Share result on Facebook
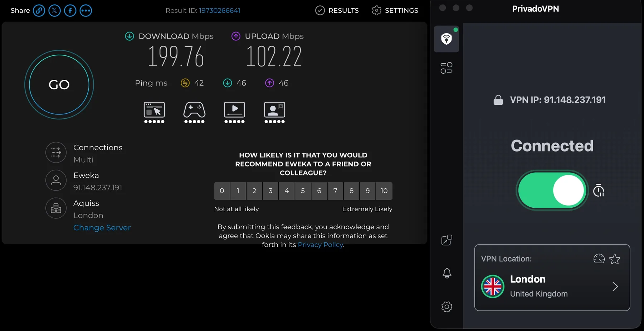Image resolution: width=644 pixels, height=331 pixels. pos(70,10)
